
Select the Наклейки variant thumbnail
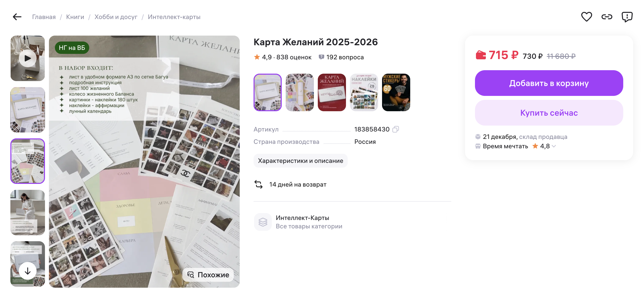coord(364,92)
